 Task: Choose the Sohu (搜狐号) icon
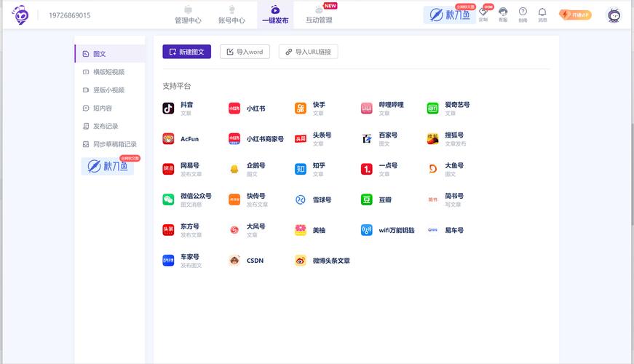[x=432, y=139]
